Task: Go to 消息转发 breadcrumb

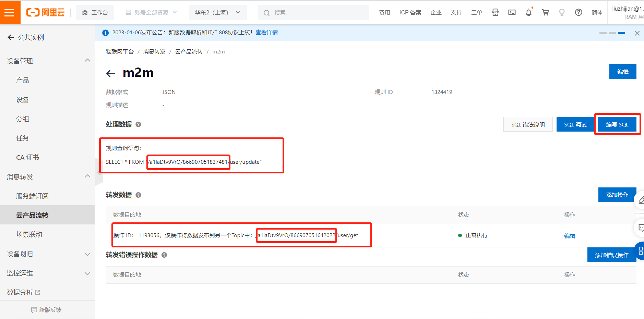Action: coord(154,52)
